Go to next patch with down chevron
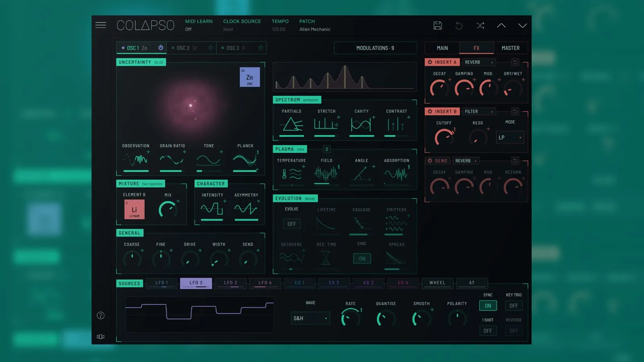The height and width of the screenshot is (362, 644). [522, 25]
